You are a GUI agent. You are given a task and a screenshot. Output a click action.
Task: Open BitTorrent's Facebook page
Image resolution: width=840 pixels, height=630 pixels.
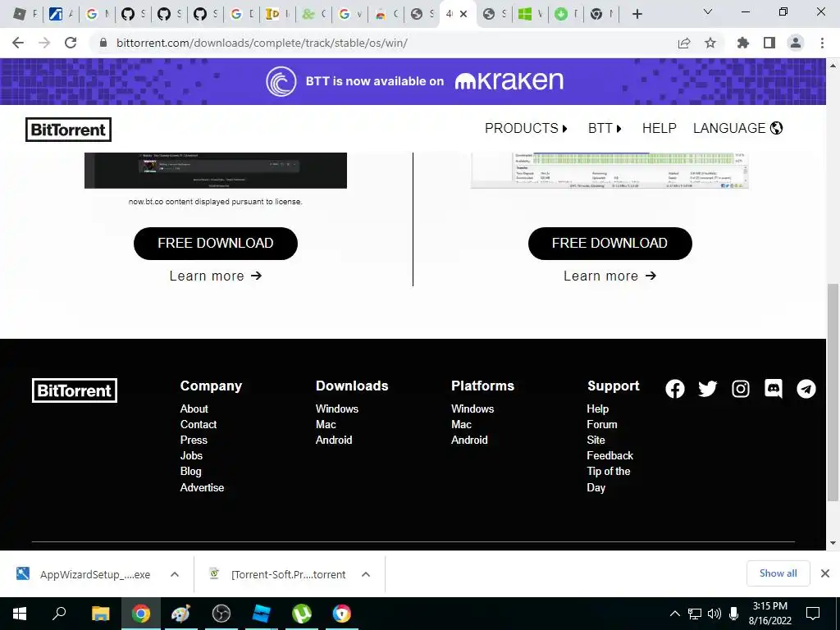(x=675, y=389)
